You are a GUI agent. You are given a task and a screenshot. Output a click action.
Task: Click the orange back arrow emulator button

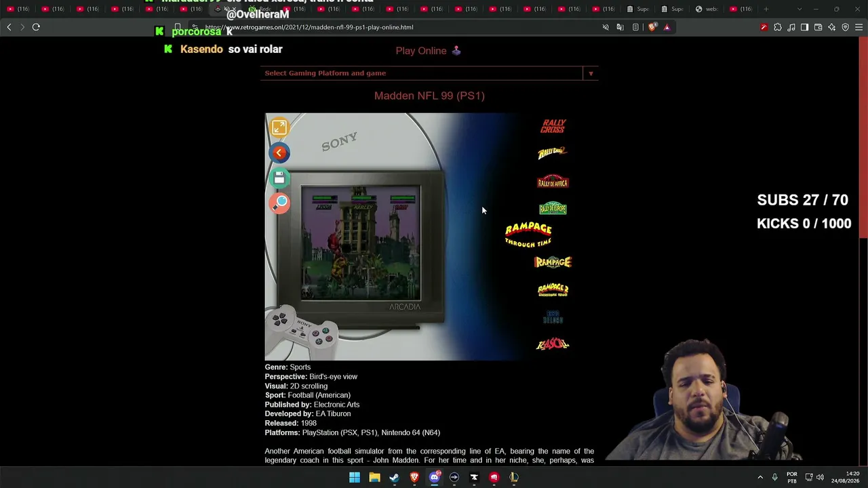click(279, 152)
